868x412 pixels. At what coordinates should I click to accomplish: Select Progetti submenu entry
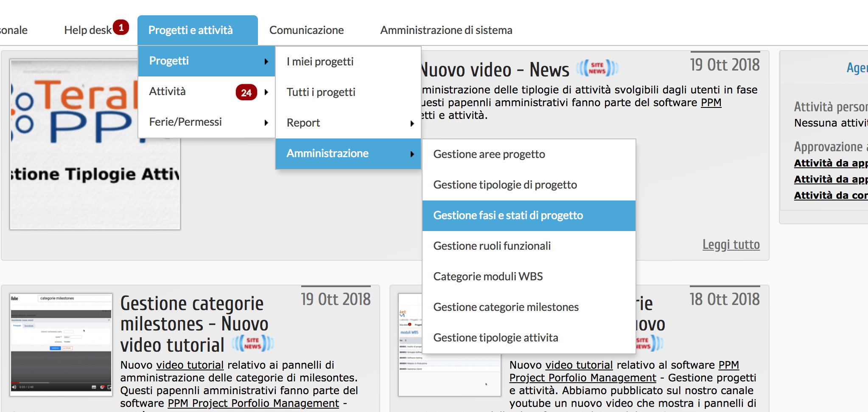[x=207, y=61]
